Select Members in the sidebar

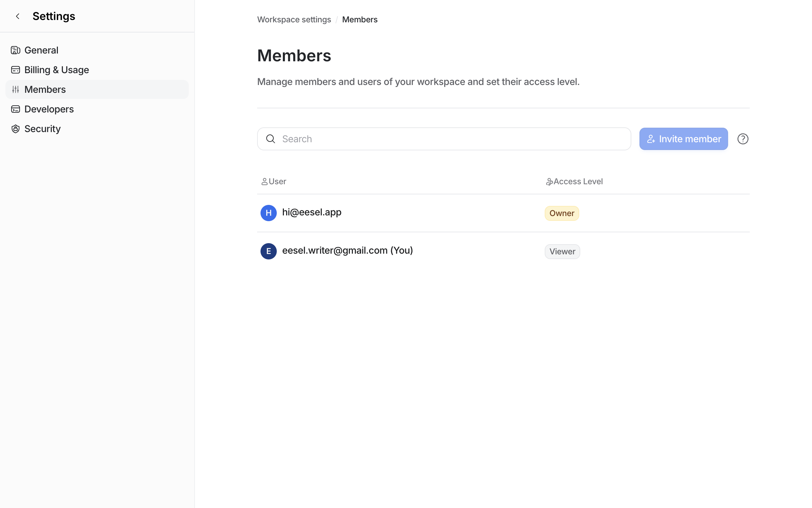(x=97, y=89)
